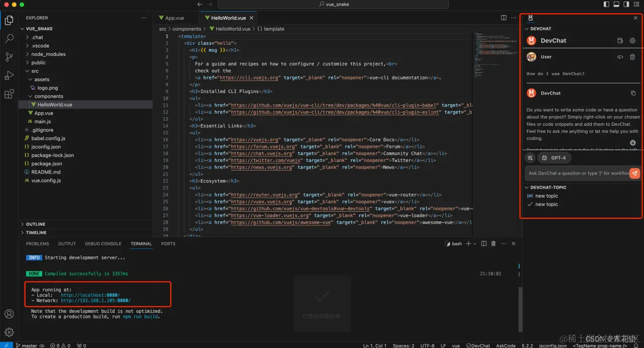
Task: Delete the User message with trash icon
Action: click(x=632, y=57)
